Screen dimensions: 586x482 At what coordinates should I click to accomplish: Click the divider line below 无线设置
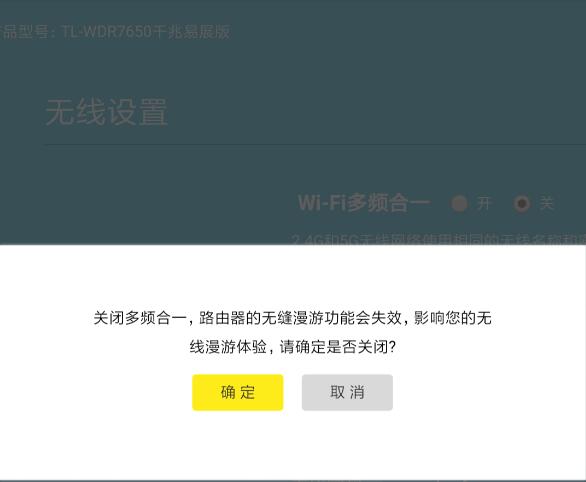tap(315, 144)
